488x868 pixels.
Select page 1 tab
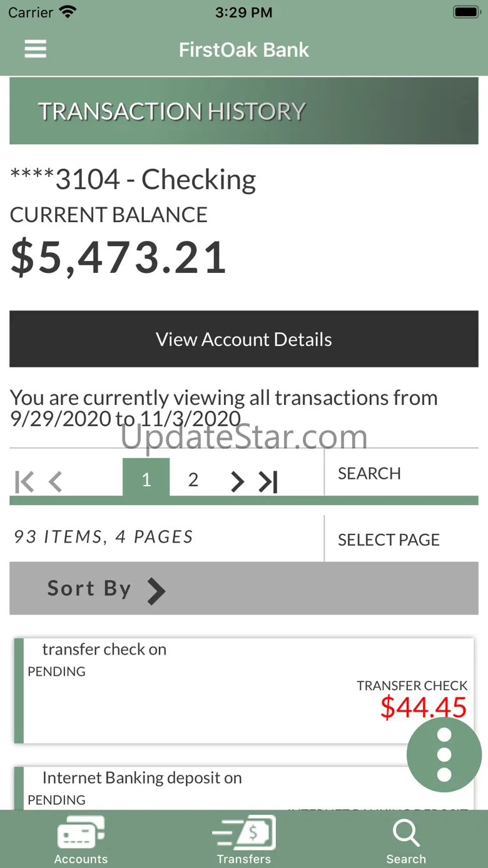146,479
